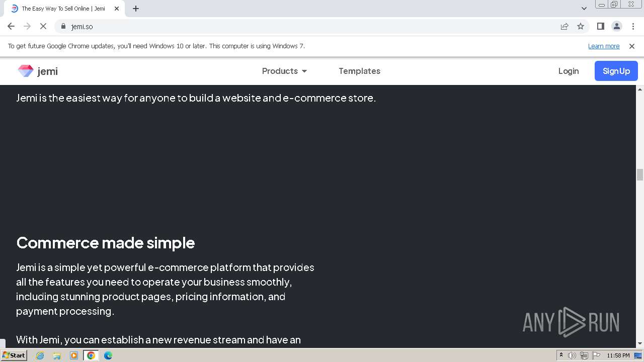Click the Commerce made simple heading
The height and width of the screenshot is (362, 644).
[106, 243]
